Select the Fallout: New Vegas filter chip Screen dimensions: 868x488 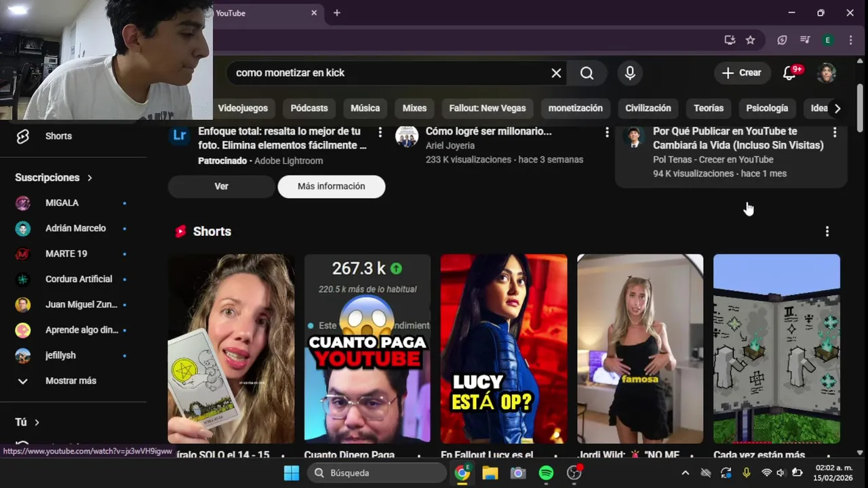coord(488,108)
